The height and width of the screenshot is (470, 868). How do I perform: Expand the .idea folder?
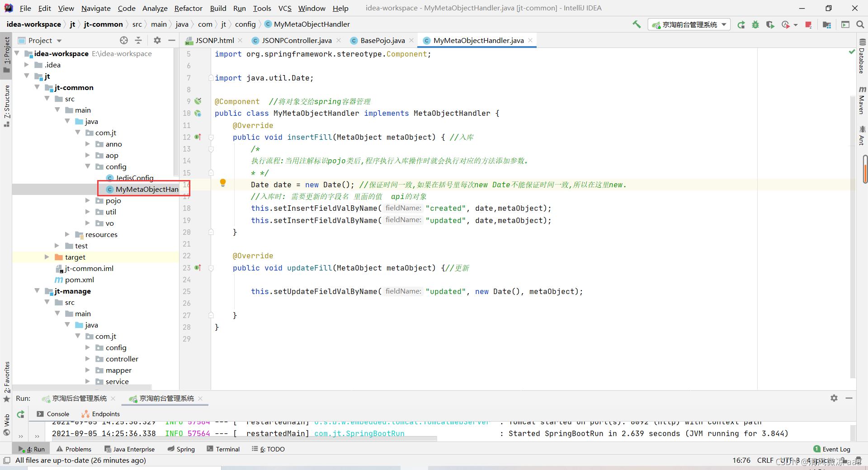pyautogui.click(x=27, y=65)
